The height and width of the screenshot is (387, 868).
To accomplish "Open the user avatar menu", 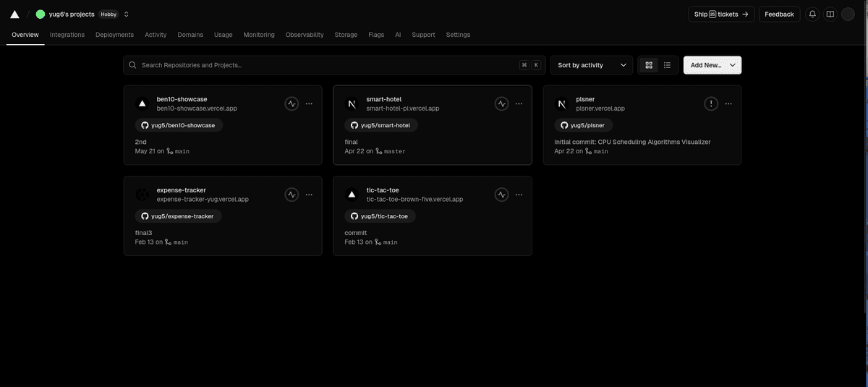I will [848, 14].
